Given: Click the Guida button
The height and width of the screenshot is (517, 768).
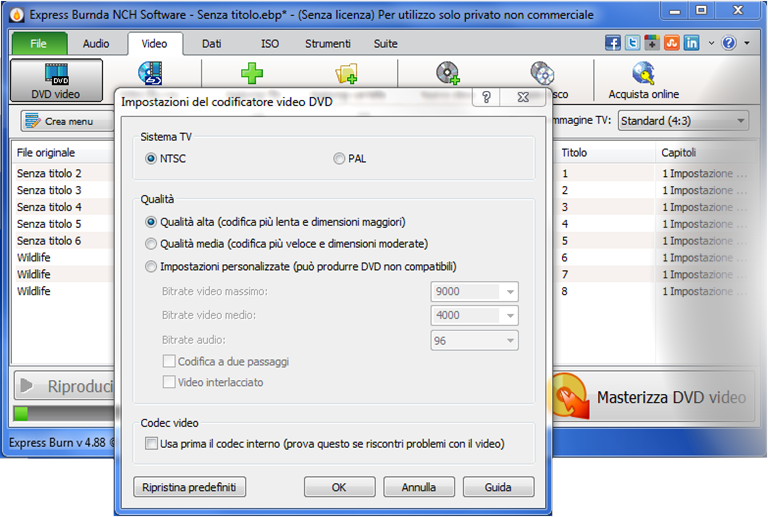Looking at the screenshot, I should [x=498, y=487].
